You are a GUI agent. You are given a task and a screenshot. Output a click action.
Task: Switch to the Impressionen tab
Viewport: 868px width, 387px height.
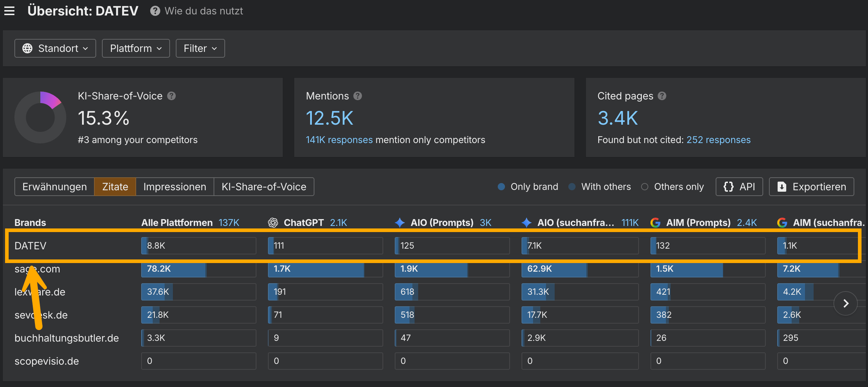(175, 187)
